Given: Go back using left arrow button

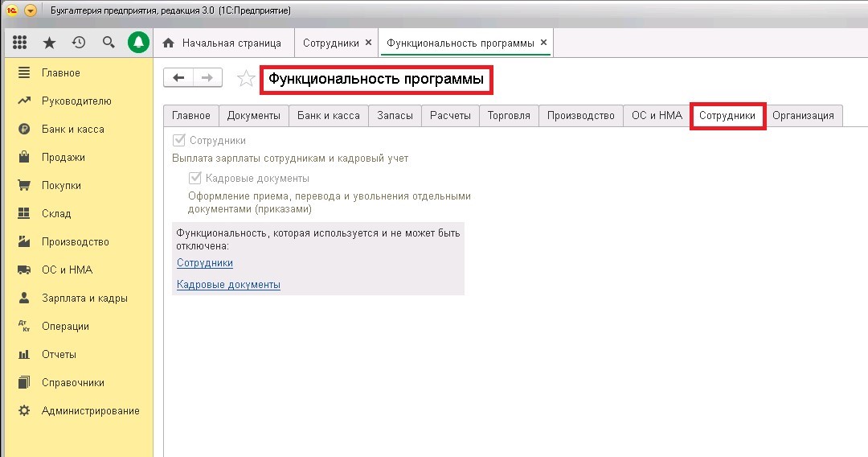Looking at the screenshot, I should 178,77.
